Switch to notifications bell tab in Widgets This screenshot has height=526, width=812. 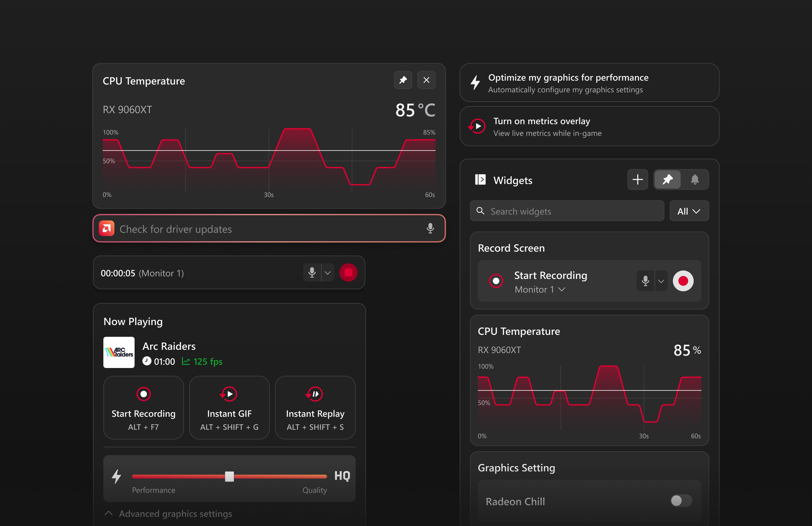pyautogui.click(x=695, y=179)
